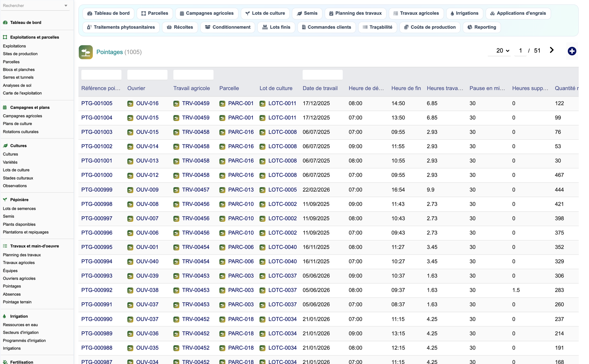Click the Exploitations et parcelles section icon
Viewport: 589px width, 364px height.
point(5,37)
